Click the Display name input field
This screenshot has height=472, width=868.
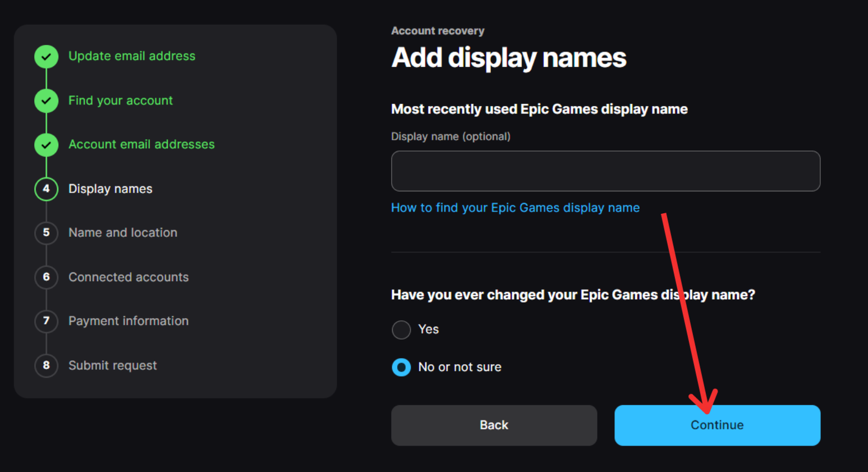(x=605, y=171)
